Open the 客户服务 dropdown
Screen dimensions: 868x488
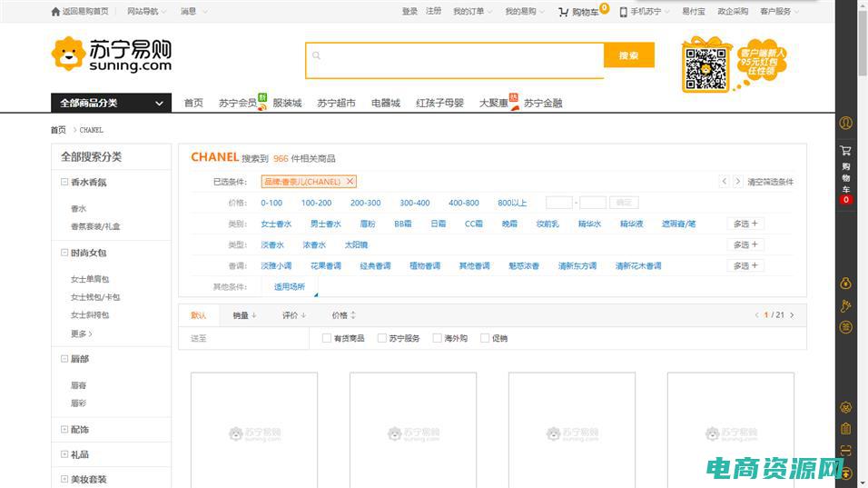(779, 11)
